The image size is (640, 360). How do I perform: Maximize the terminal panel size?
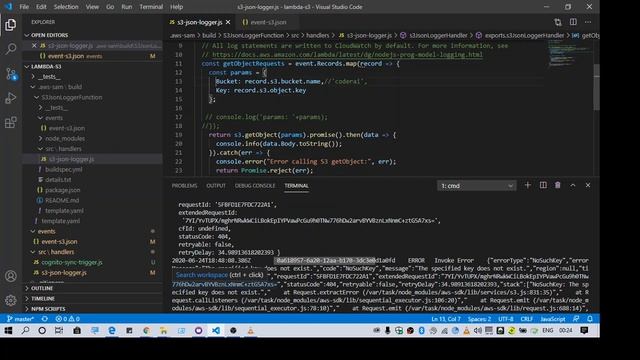pyautogui.click(x=573, y=185)
